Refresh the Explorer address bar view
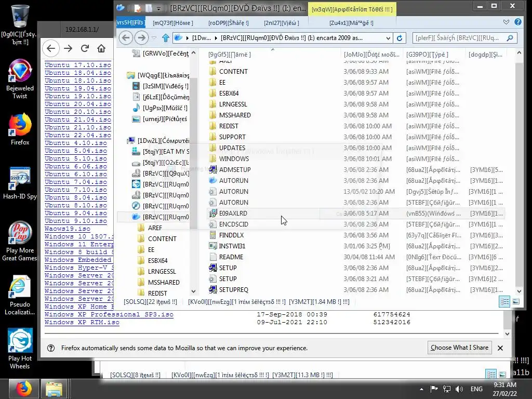The height and width of the screenshot is (399, 532). coord(400,38)
